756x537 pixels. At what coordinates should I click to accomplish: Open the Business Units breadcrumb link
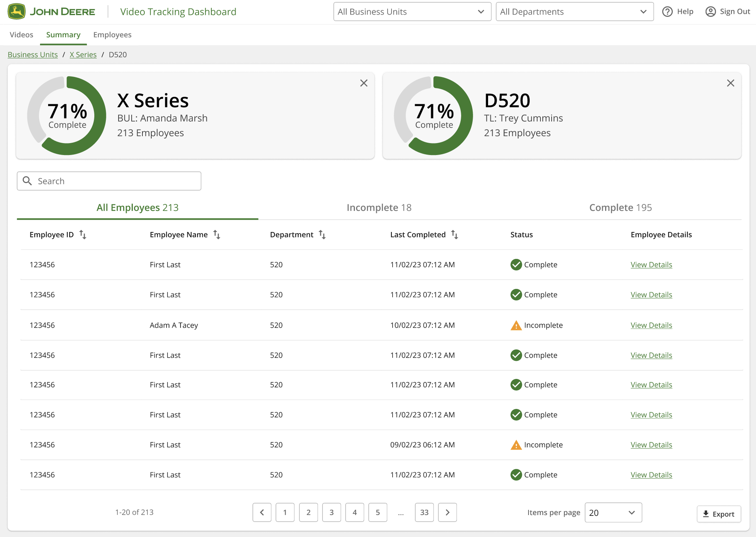(x=33, y=55)
